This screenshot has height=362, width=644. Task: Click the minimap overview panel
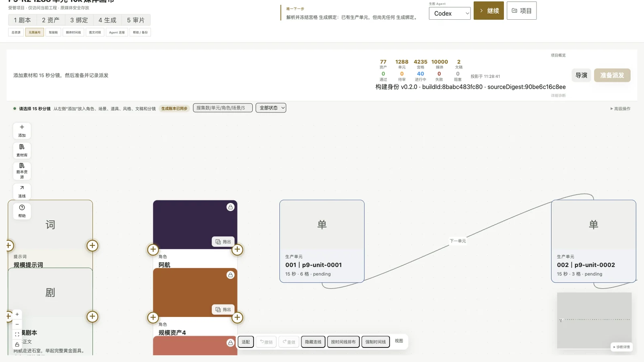[594, 320]
